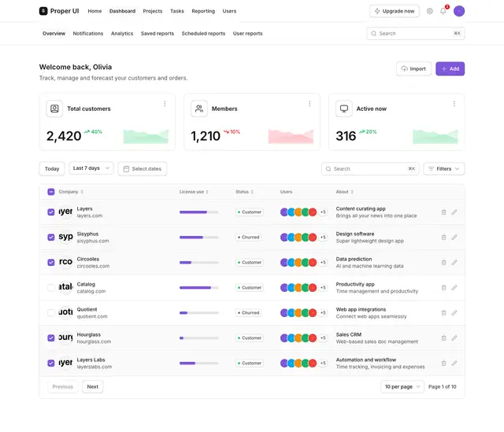Open Active now card options menu
The height and width of the screenshot is (432, 504).
pyautogui.click(x=454, y=104)
